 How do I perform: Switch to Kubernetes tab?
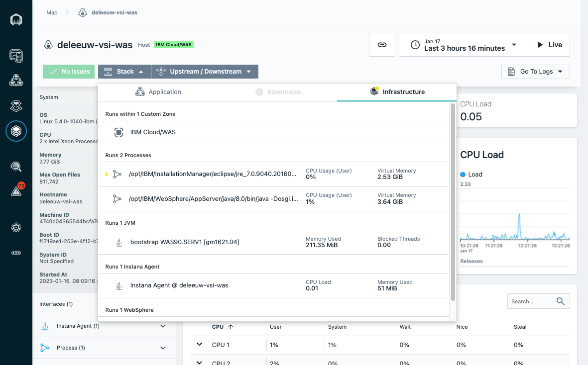[278, 91]
